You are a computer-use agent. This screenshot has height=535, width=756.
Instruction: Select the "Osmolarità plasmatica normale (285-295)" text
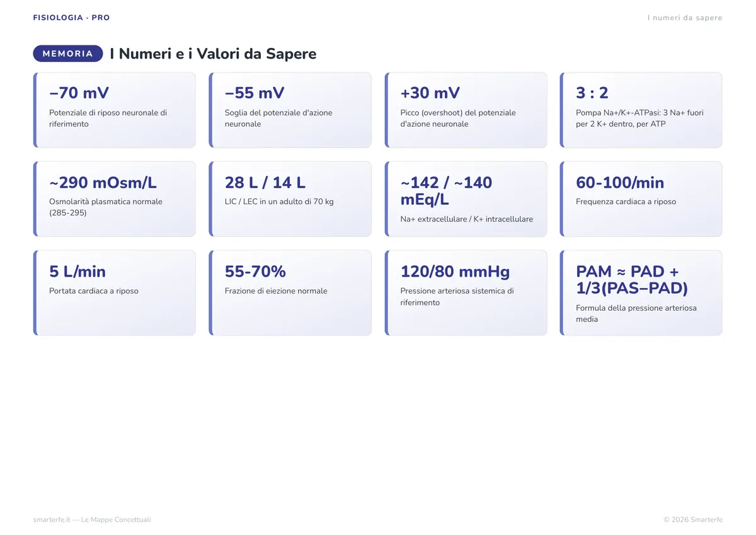click(106, 207)
